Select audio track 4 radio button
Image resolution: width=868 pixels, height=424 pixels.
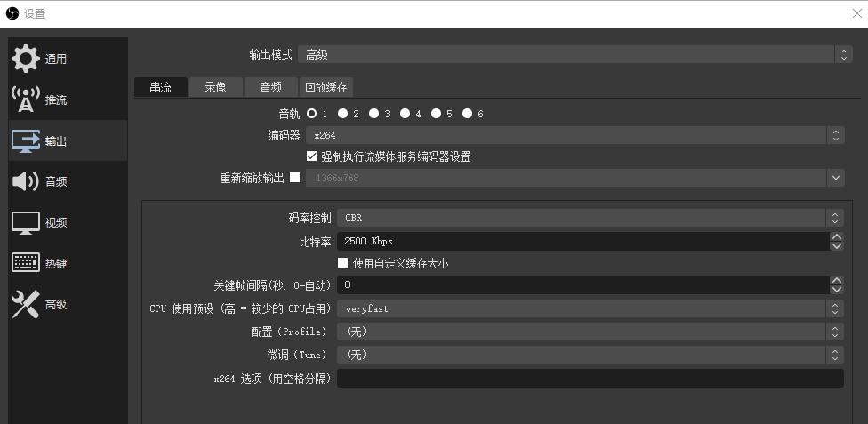click(406, 114)
